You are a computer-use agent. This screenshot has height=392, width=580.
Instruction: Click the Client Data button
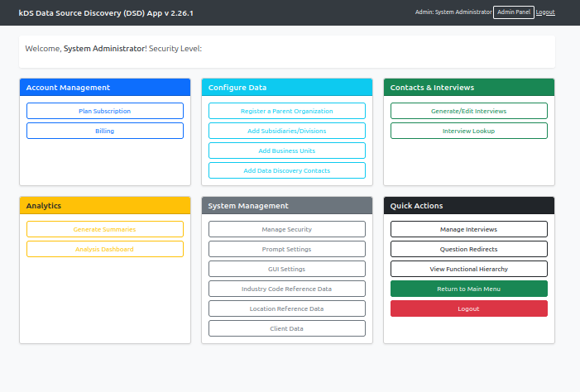(x=286, y=328)
